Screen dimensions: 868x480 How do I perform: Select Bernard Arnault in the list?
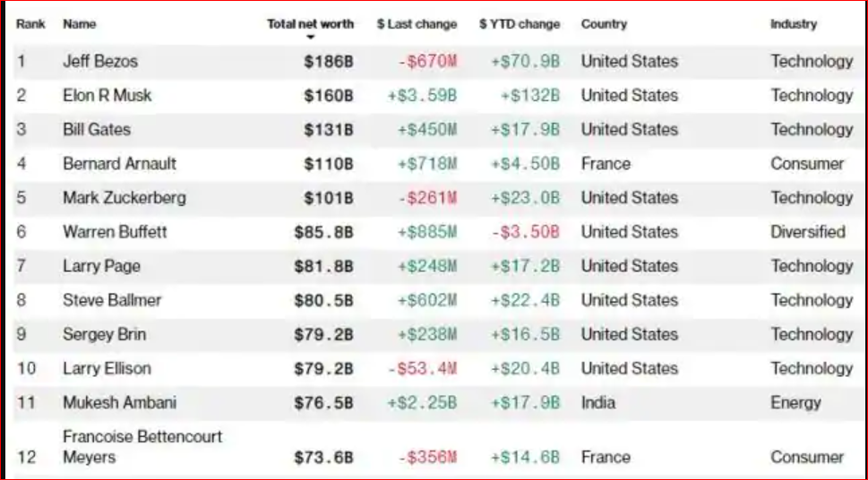(119, 164)
